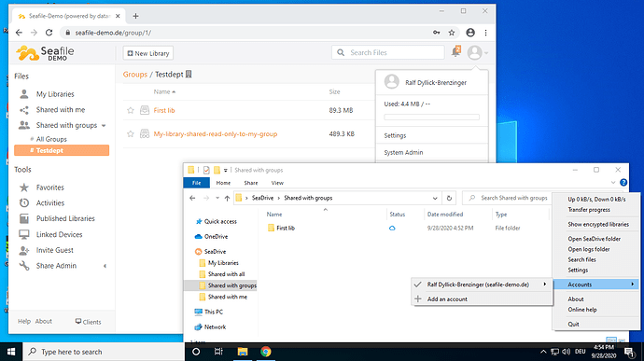The width and height of the screenshot is (644, 361).
Task: Open the Help link in sidebar footer
Action: click(x=24, y=321)
